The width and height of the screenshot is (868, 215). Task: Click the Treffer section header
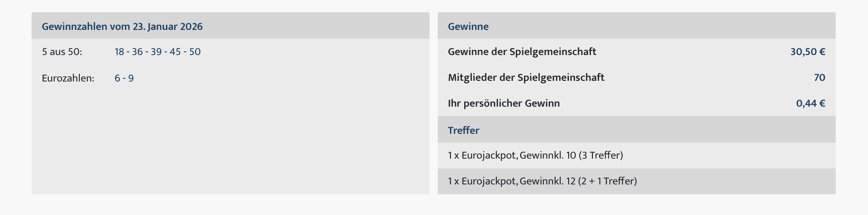pos(464,130)
